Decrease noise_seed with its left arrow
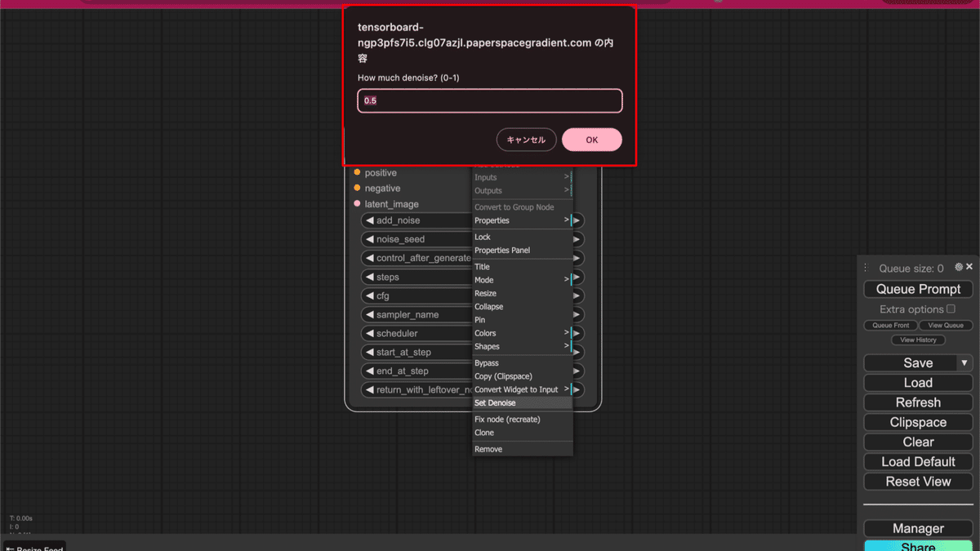The height and width of the screenshot is (551, 980). 369,239
